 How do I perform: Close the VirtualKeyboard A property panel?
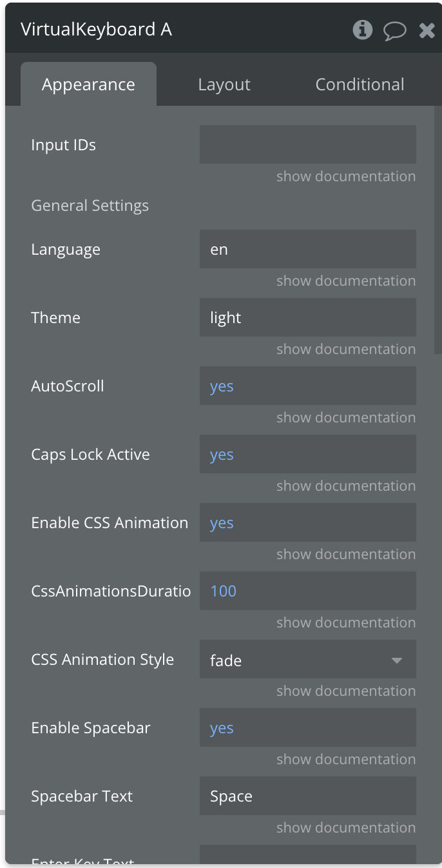click(427, 30)
